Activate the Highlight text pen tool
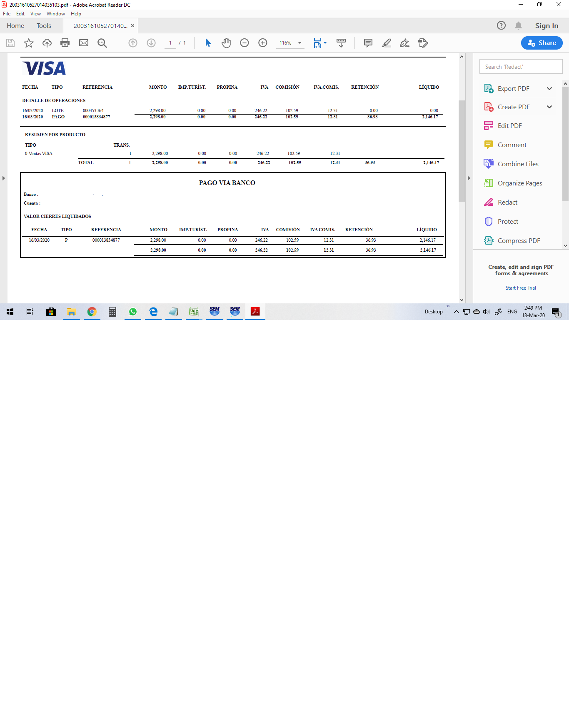 [x=387, y=43]
